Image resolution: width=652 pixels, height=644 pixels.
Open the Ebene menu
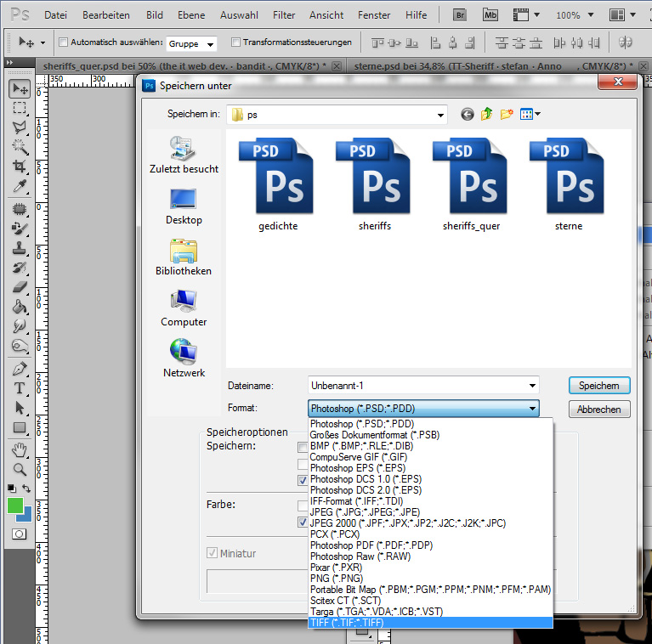click(191, 15)
